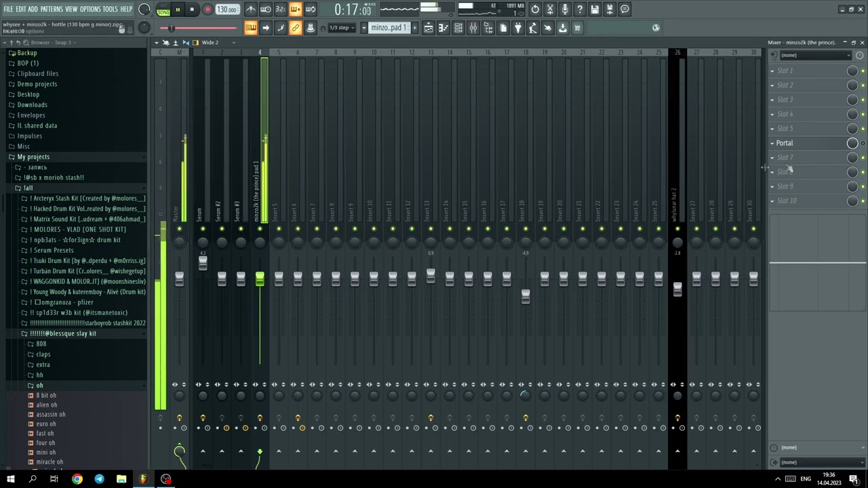Viewport: 868px width, 488px height.
Task: Open the content shop cart icon
Action: pos(578,28)
